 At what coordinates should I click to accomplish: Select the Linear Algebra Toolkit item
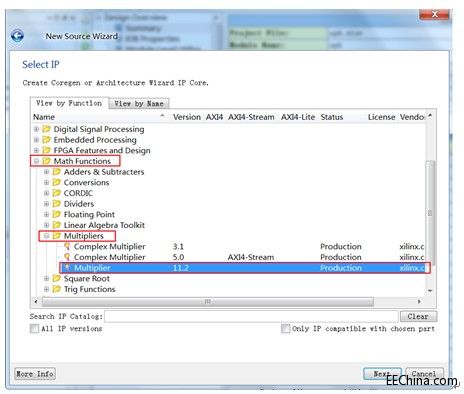click(104, 225)
